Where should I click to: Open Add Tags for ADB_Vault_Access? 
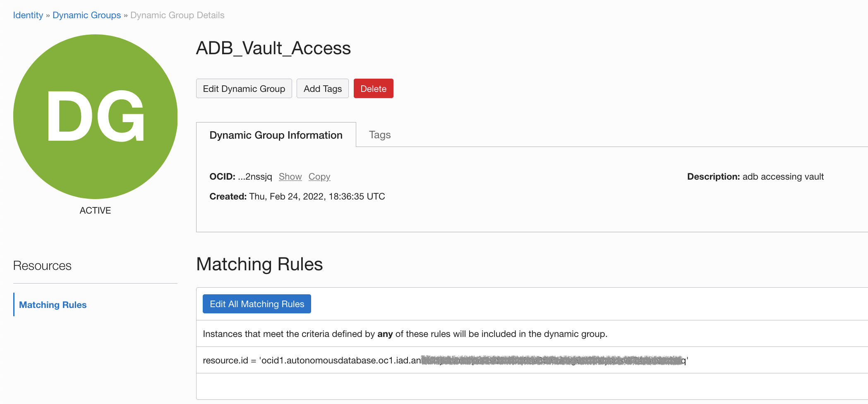click(x=322, y=88)
